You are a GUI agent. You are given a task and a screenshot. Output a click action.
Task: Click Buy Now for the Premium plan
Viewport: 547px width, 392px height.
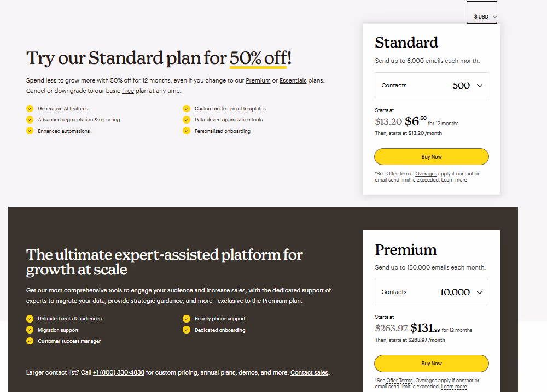pyautogui.click(x=431, y=363)
